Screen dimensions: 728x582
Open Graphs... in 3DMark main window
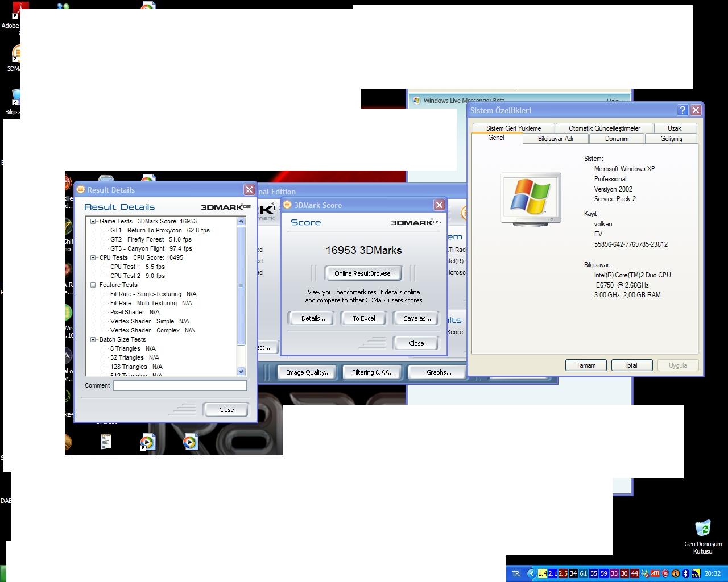[x=439, y=372]
